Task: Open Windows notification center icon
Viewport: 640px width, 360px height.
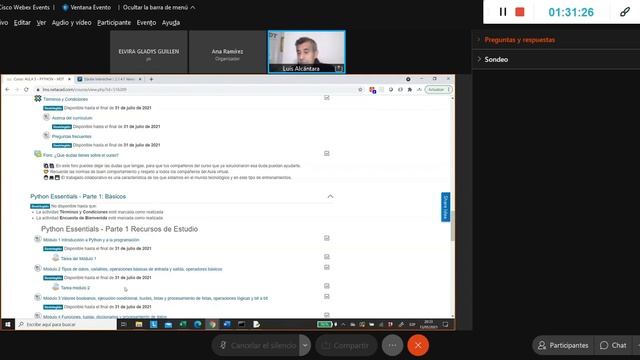Action: tap(445, 324)
